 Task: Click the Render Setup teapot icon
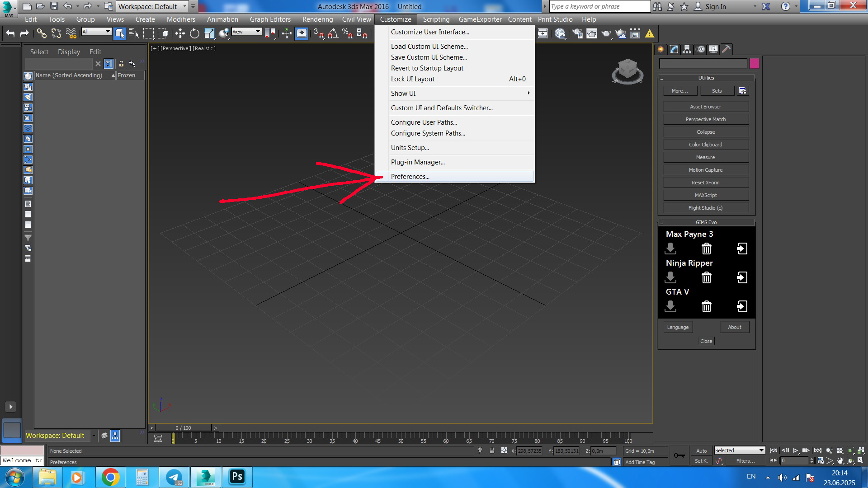click(577, 33)
